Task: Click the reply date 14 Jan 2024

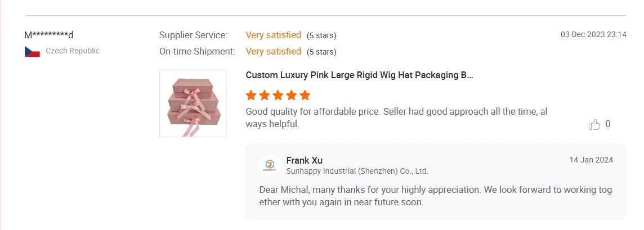Action: tap(591, 160)
